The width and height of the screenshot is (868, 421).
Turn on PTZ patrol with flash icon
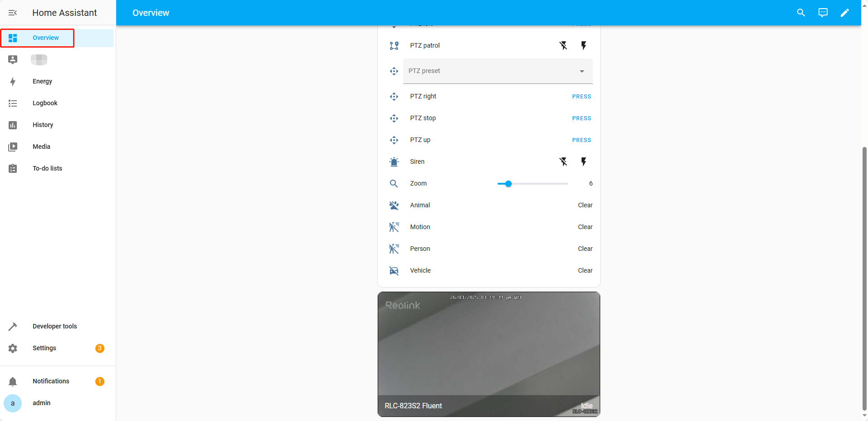pyautogui.click(x=584, y=45)
